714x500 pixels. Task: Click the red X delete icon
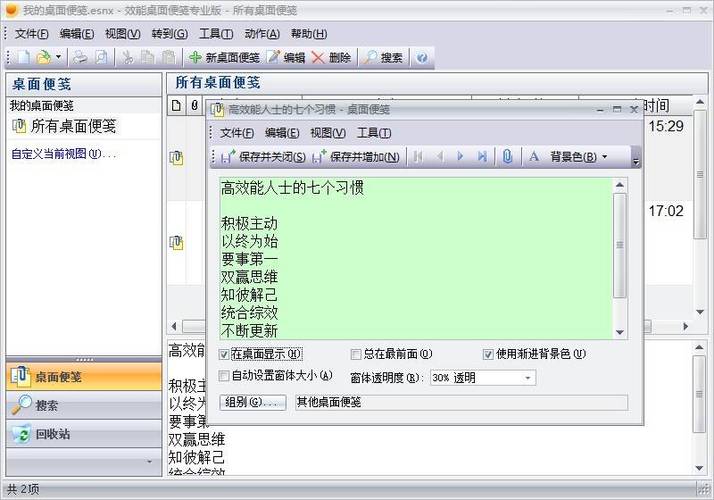point(318,57)
